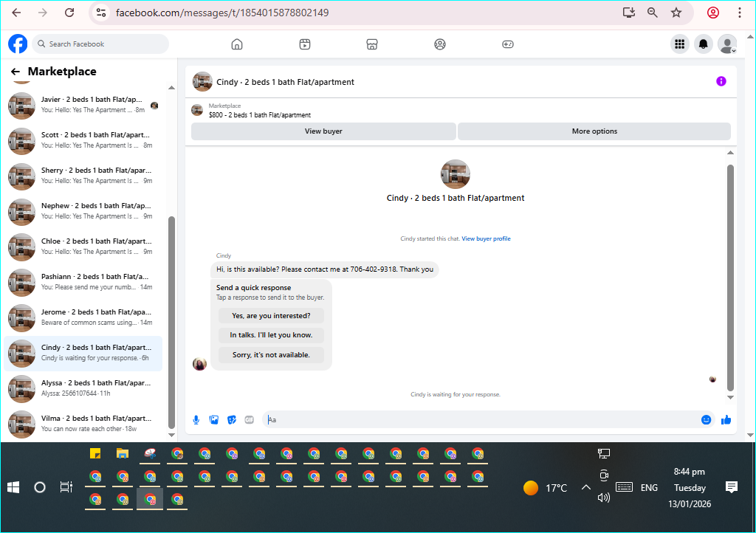The width and height of the screenshot is (756, 533).
Task: Bookmark this page with the star
Action: click(x=676, y=13)
